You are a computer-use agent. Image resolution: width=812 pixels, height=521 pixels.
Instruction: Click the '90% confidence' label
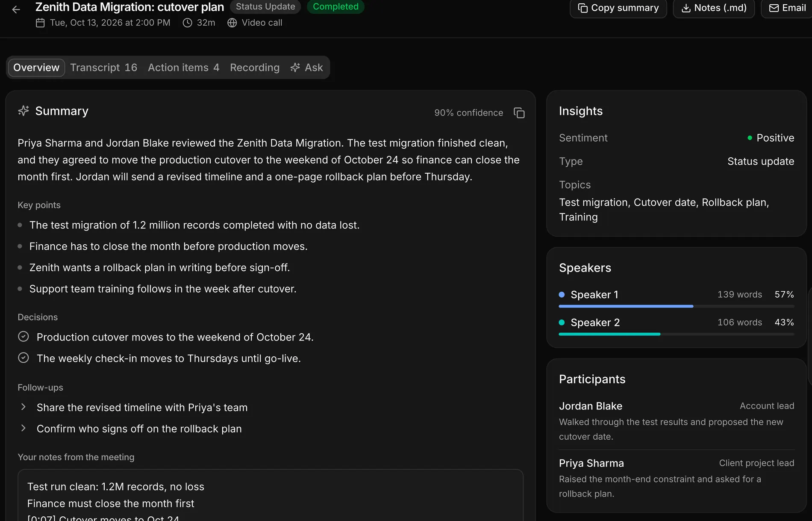[x=469, y=113]
